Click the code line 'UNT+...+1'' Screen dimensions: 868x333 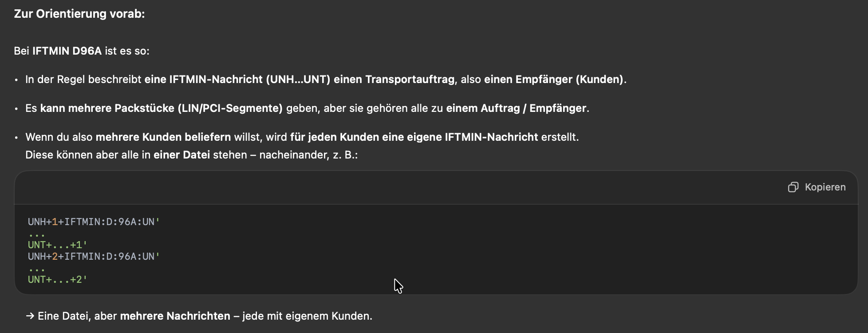pos(58,245)
